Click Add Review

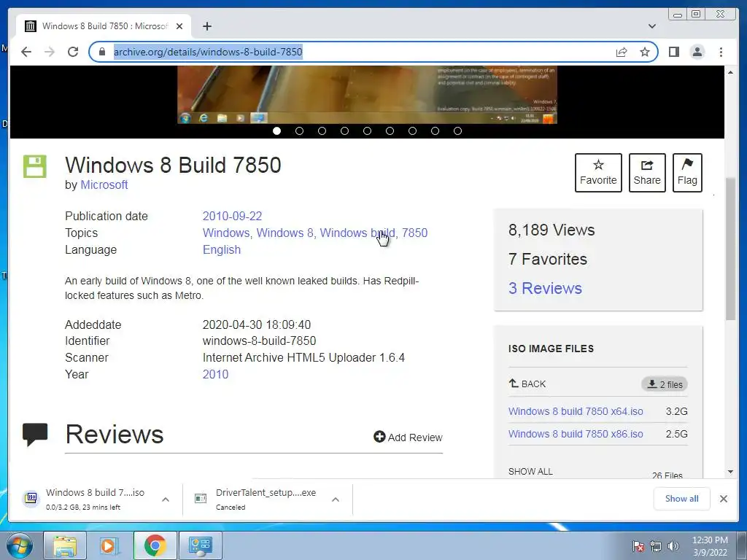tap(408, 437)
